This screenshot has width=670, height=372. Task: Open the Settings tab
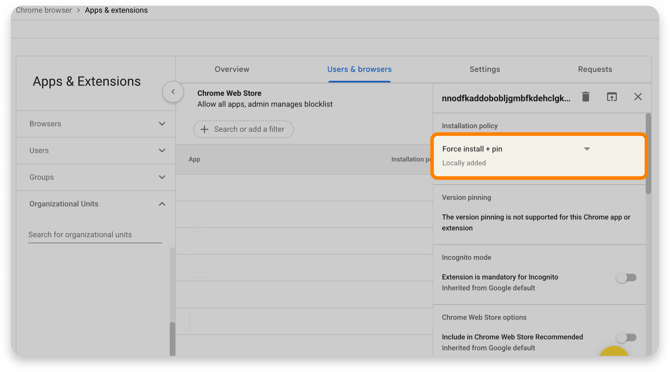pos(485,69)
